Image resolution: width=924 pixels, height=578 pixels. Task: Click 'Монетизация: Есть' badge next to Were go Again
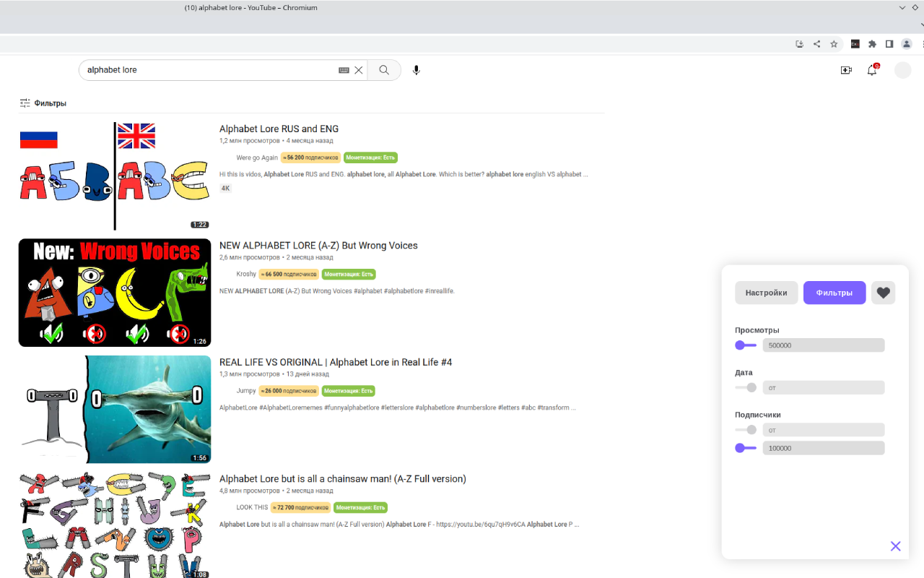tap(370, 158)
